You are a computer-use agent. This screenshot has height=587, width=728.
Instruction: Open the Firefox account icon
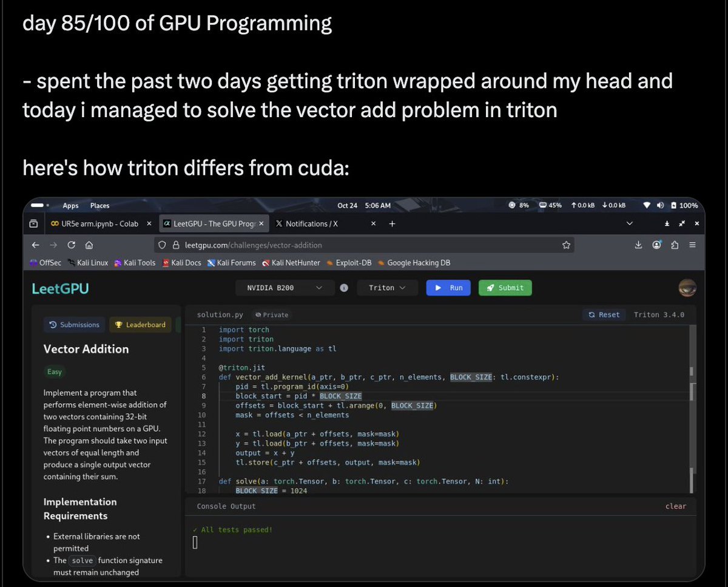[656, 245]
